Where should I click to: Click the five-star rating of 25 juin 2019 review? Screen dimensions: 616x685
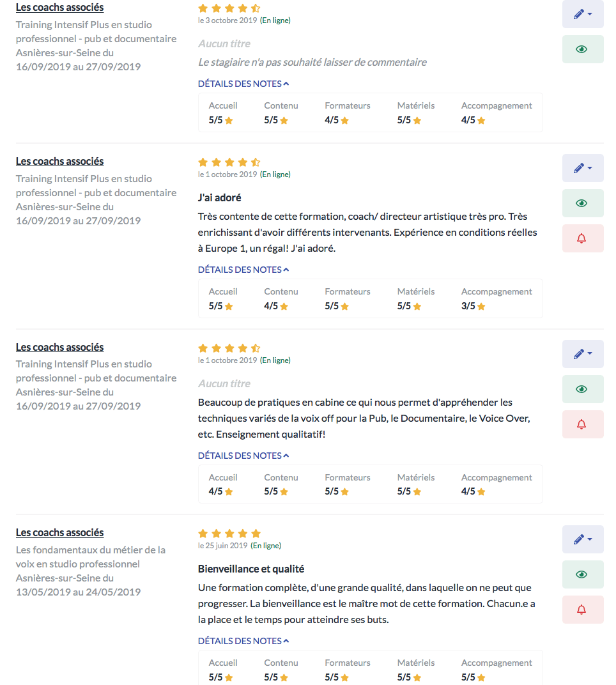pyautogui.click(x=229, y=534)
